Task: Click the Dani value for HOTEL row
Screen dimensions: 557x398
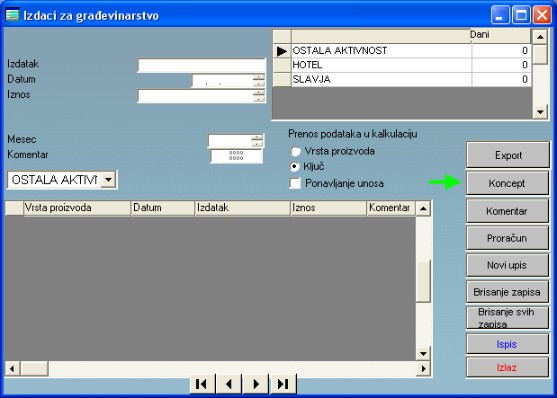Action: point(501,65)
